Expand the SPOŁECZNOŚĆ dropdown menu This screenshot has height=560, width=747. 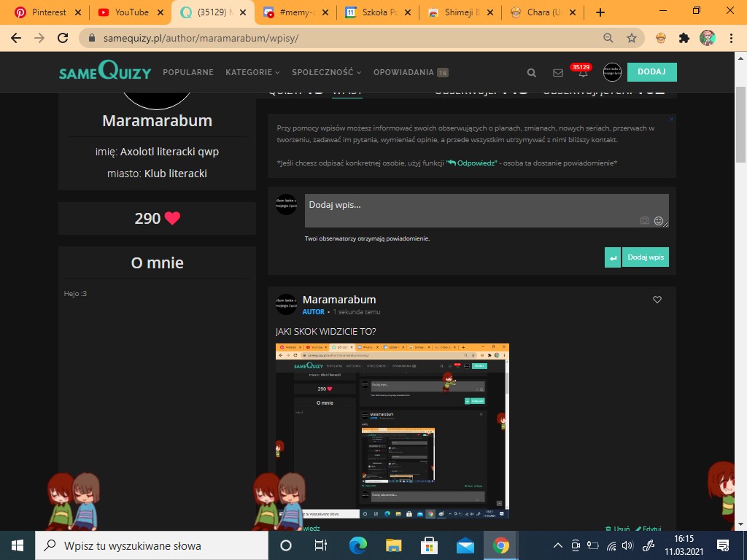[x=326, y=72]
